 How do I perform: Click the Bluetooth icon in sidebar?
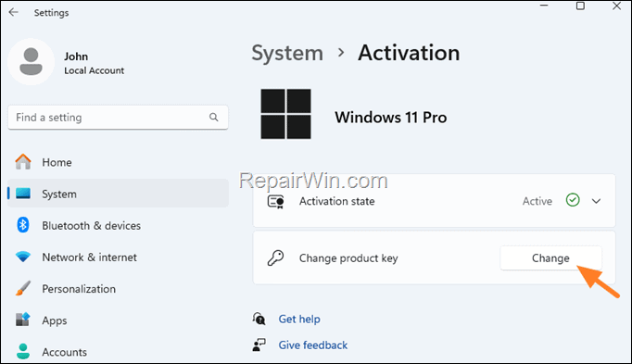click(23, 225)
